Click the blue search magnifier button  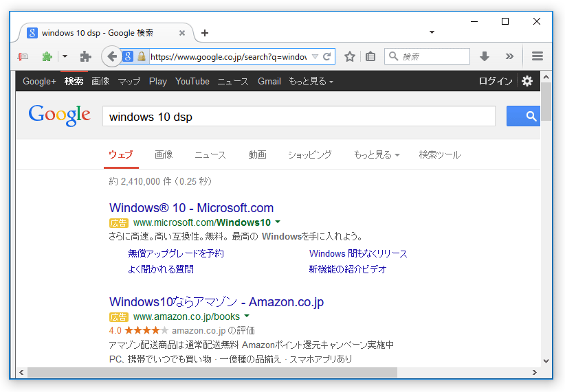(x=523, y=116)
